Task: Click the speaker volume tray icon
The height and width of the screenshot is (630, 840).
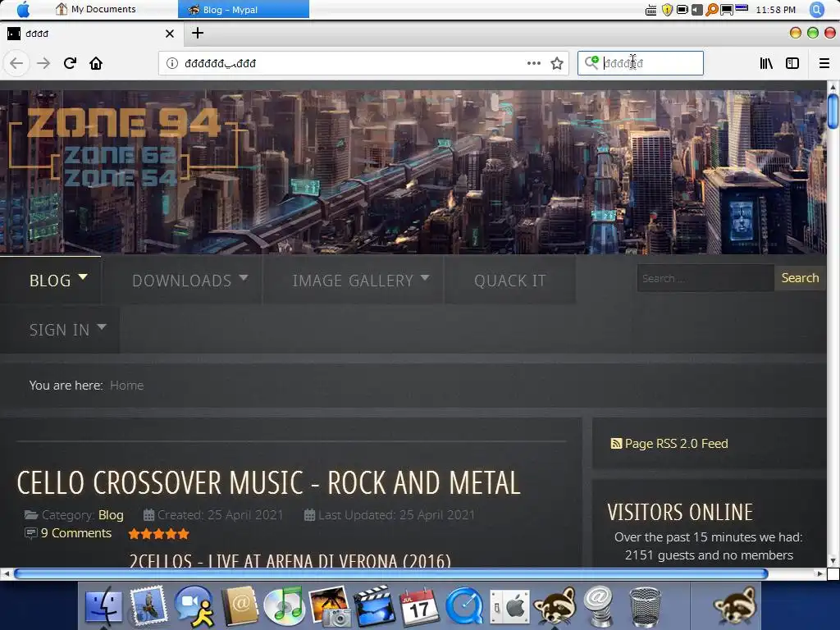Action: pos(697,10)
